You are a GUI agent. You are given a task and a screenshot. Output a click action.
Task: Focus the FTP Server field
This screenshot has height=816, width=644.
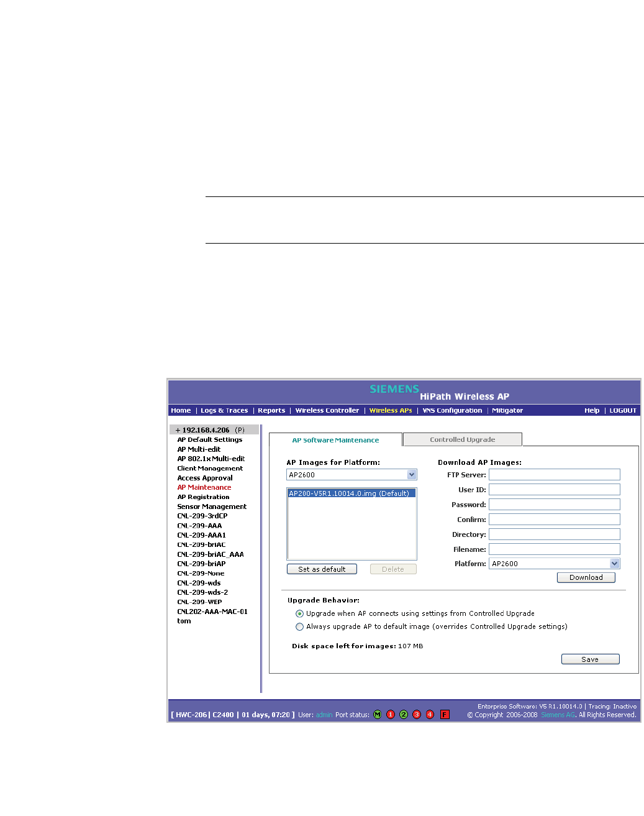pos(555,475)
